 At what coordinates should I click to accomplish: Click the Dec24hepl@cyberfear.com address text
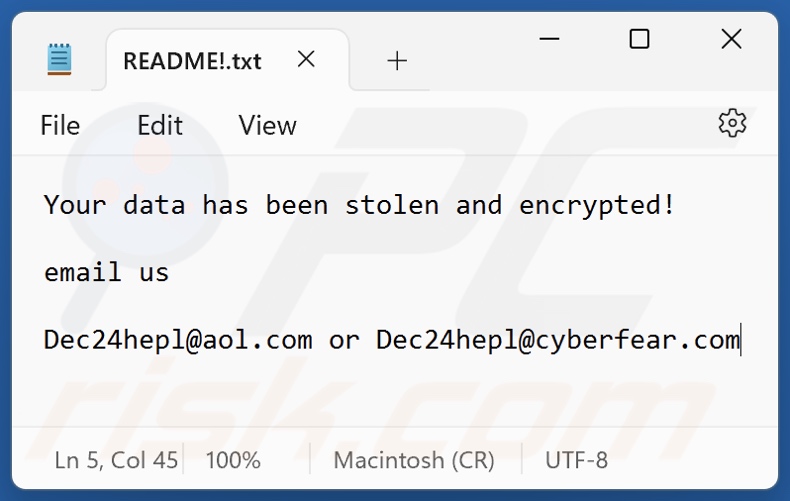[x=557, y=340]
